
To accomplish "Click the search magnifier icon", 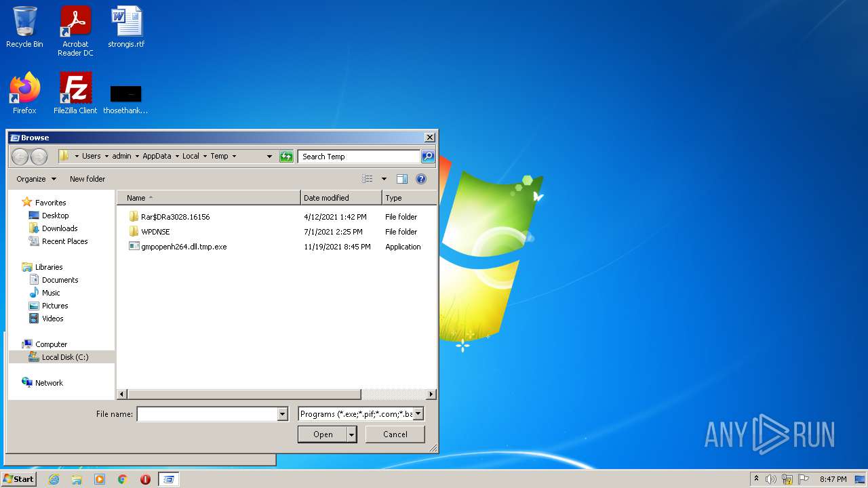I will pyautogui.click(x=427, y=157).
